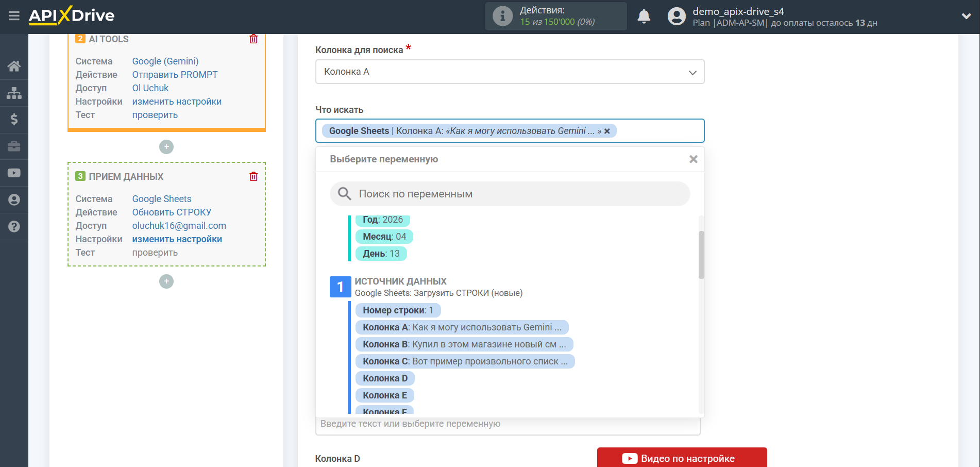The image size is (980, 467).
Task: Select the Номер строки variable
Action: coord(397,310)
